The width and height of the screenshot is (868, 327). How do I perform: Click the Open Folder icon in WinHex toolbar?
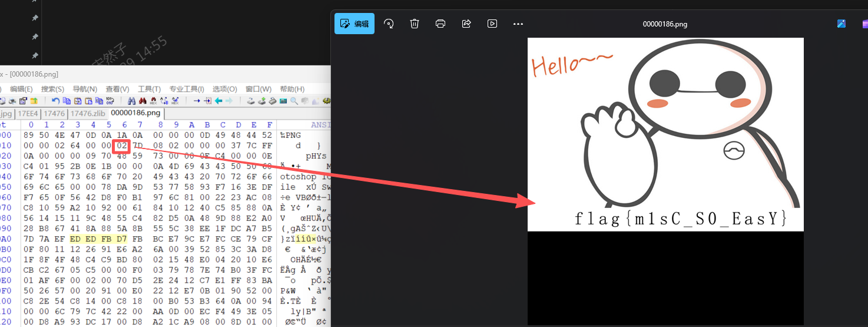(34, 101)
